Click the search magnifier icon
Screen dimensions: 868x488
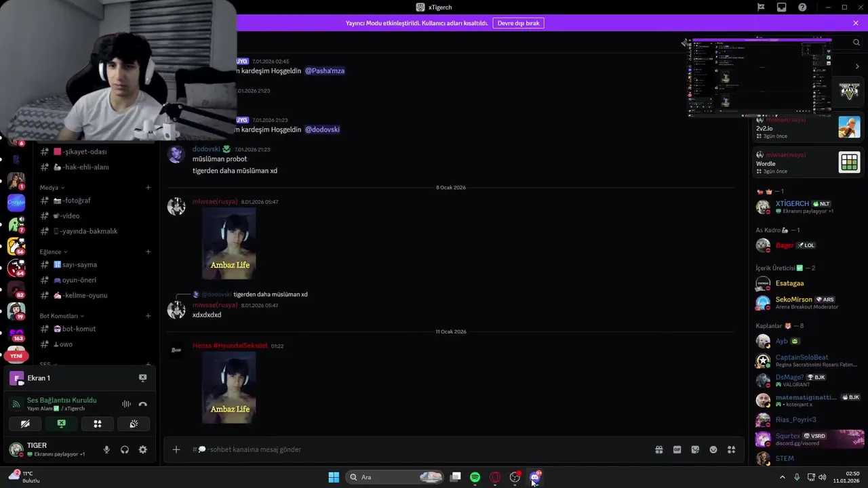point(856,42)
